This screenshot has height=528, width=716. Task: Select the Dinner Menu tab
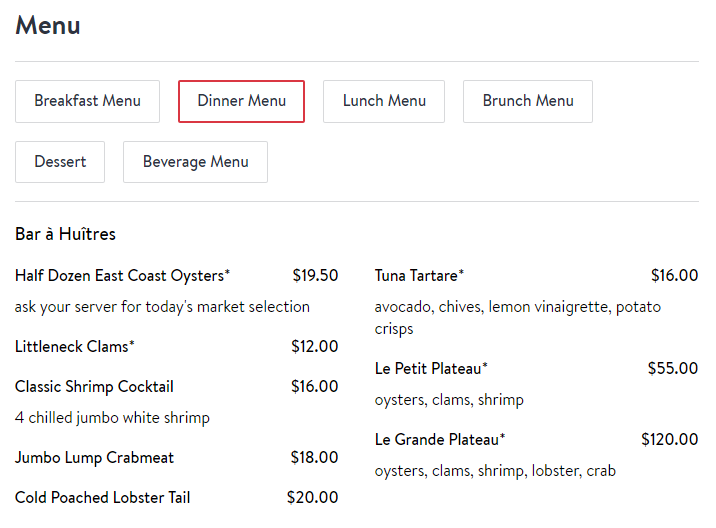click(241, 101)
